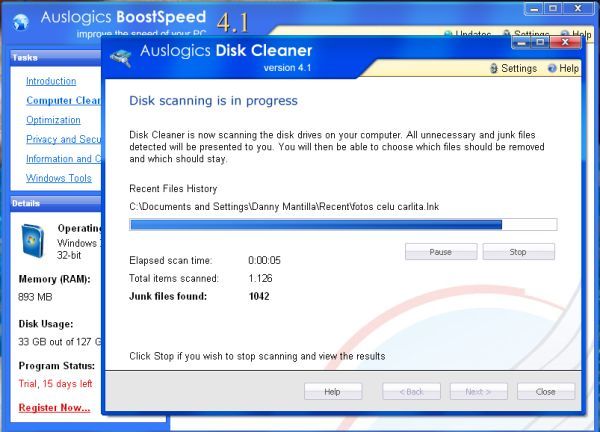The width and height of the screenshot is (600, 432).
Task: Close the Disk Cleaner window with X
Action: point(565,42)
